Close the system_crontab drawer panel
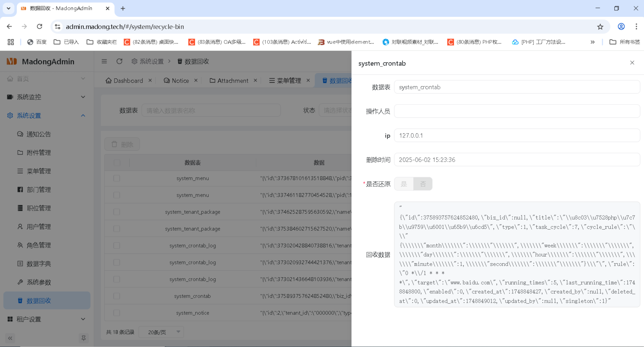The width and height of the screenshot is (644, 347). (632, 63)
